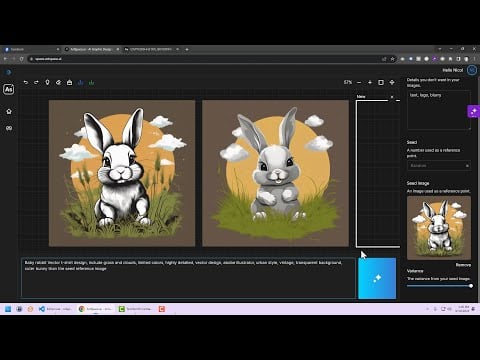Open the red-orange app in taskbar

162,309
